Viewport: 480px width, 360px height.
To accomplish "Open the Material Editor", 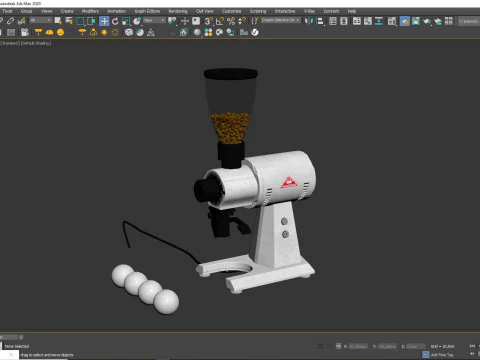I will click(x=392, y=21).
